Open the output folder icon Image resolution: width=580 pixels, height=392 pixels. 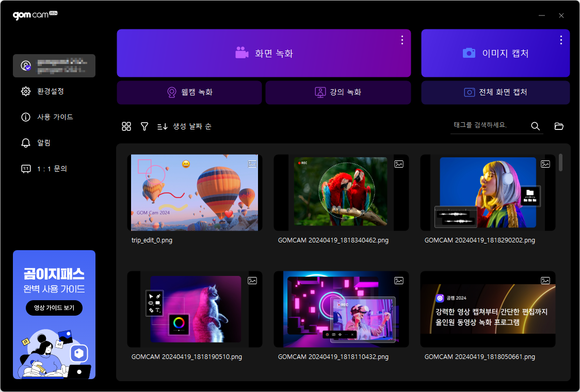pyautogui.click(x=559, y=126)
